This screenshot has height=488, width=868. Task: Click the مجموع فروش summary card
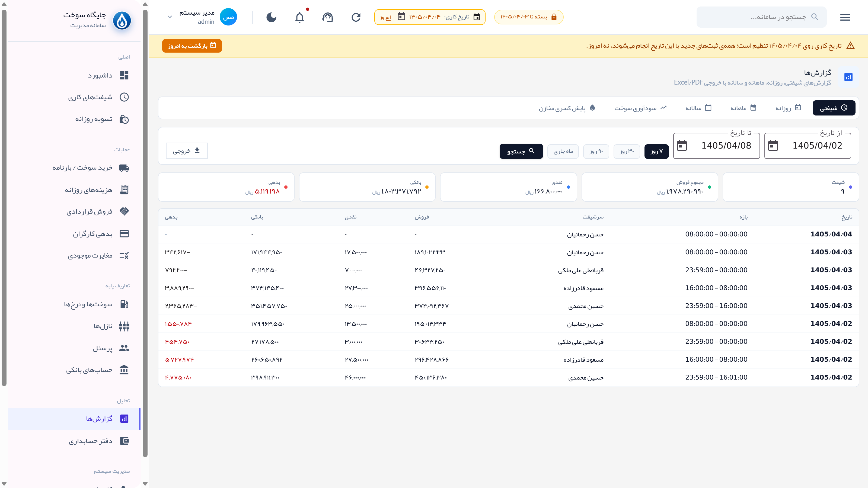(x=649, y=187)
